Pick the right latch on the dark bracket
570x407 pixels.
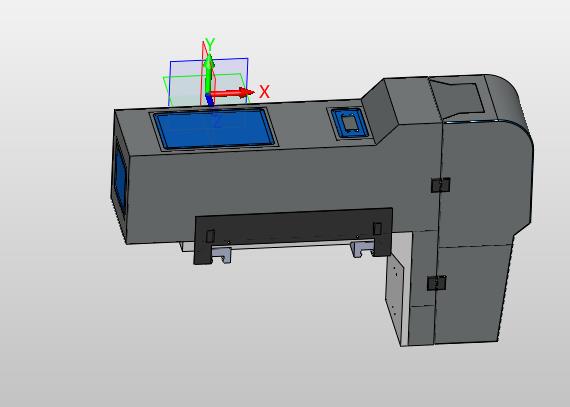coord(377,229)
